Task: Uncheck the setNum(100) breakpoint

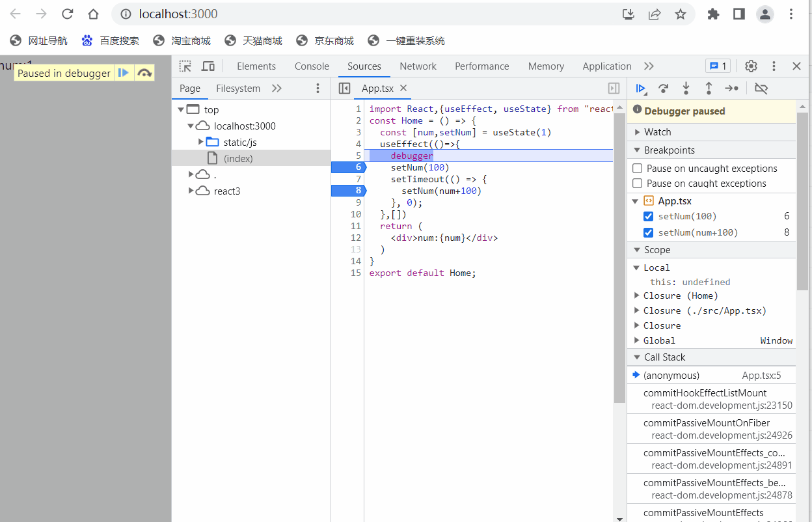Action: pyautogui.click(x=648, y=216)
